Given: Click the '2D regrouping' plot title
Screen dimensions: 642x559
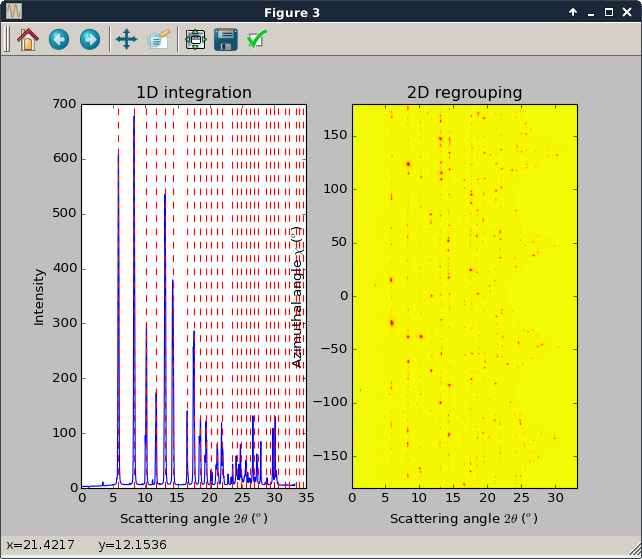Looking at the screenshot, I should [x=464, y=93].
